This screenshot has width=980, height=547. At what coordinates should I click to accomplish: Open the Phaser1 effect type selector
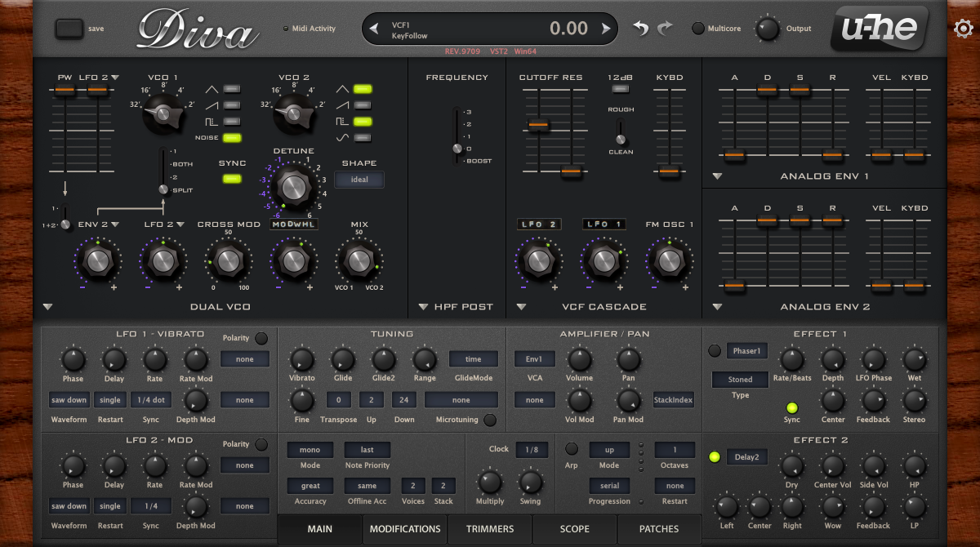pos(747,351)
